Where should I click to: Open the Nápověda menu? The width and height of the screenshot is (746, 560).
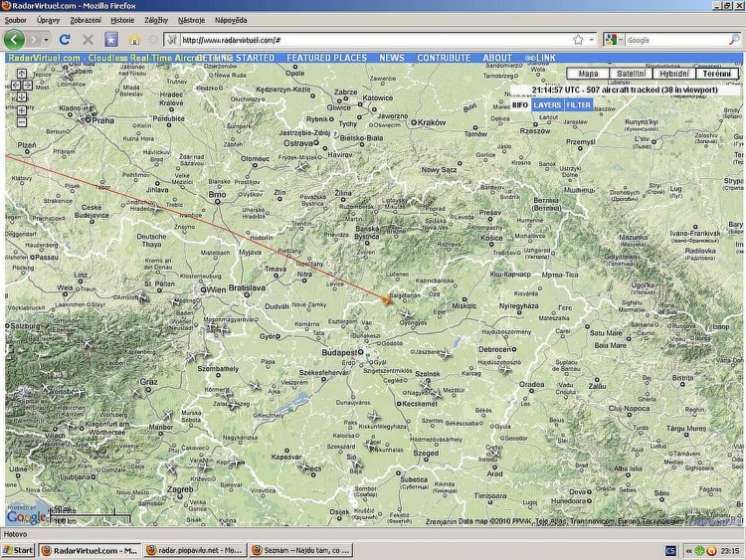coord(231,20)
